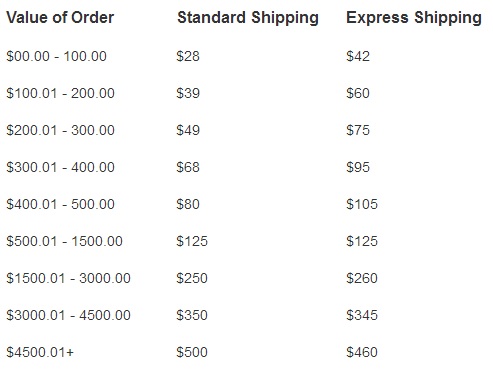493x378 pixels.
Task: Click the $500 standard shipping price
Action: click(x=192, y=352)
